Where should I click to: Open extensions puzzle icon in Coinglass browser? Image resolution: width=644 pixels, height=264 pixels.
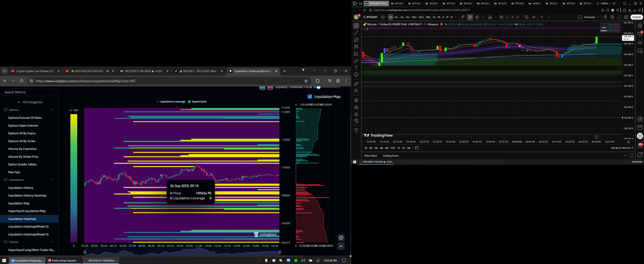pos(317,80)
